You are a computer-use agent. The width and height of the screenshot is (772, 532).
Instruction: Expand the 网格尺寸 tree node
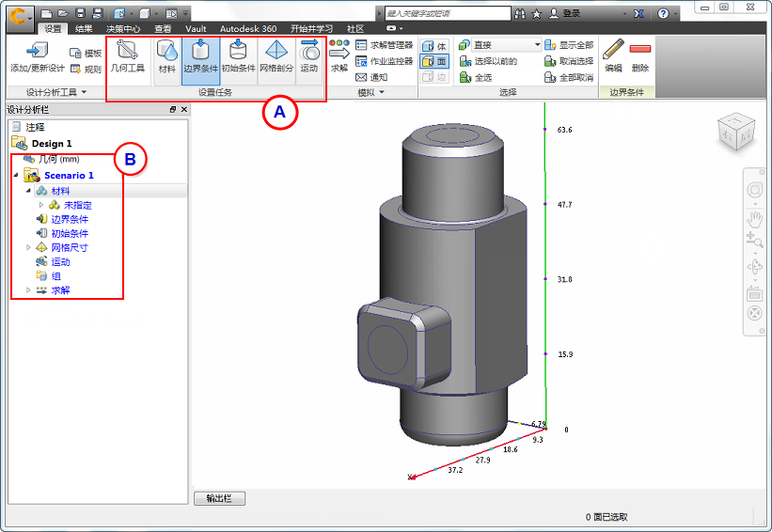point(28,247)
